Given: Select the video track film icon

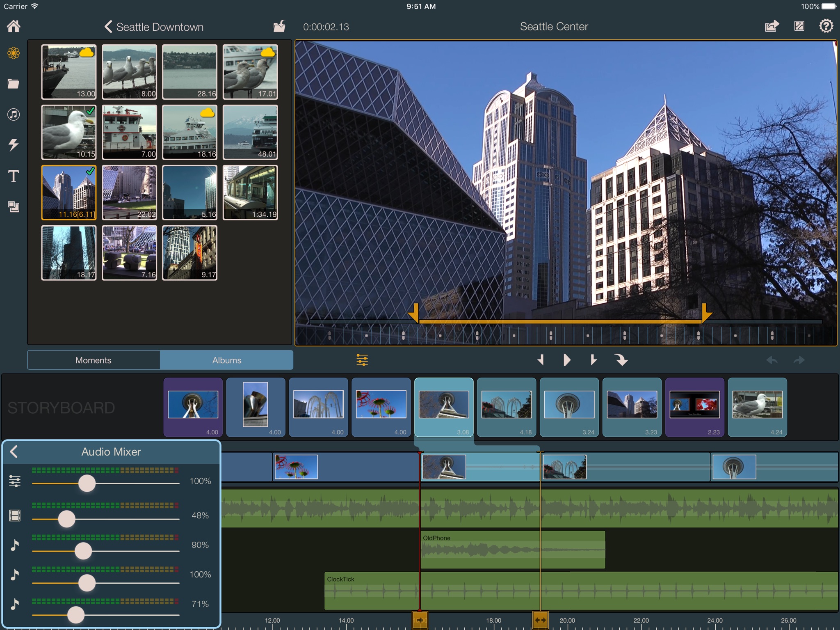Looking at the screenshot, I should [x=15, y=515].
